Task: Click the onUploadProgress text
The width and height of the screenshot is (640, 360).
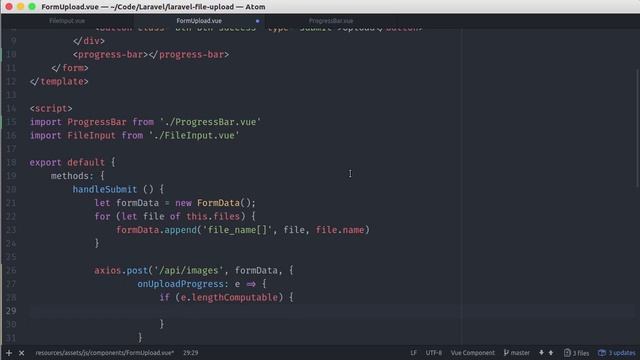Action: pyautogui.click(x=180, y=284)
